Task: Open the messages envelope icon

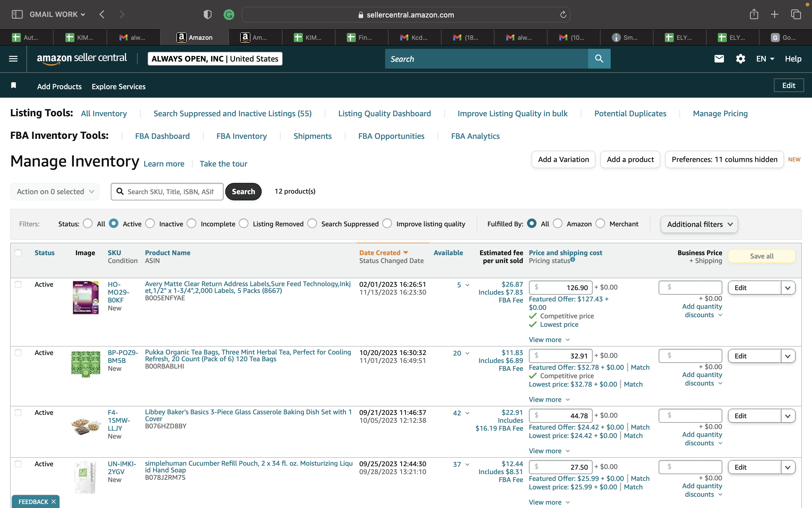Action: (719, 59)
